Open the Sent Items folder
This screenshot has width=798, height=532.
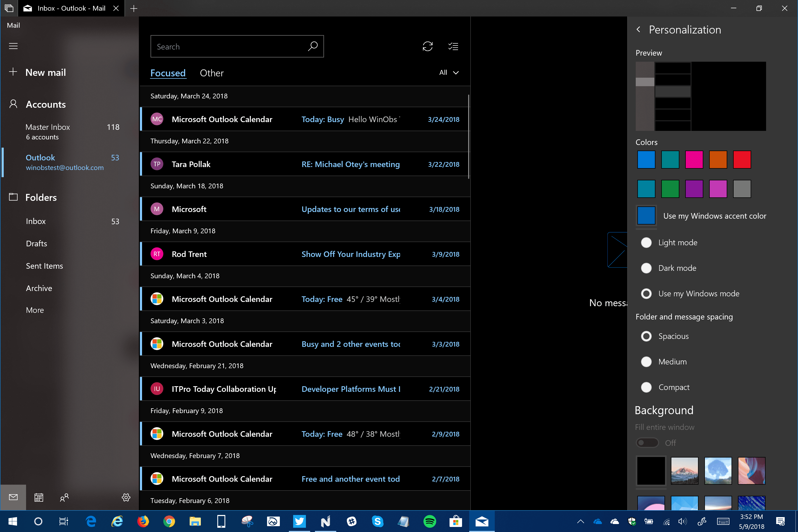click(x=44, y=266)
